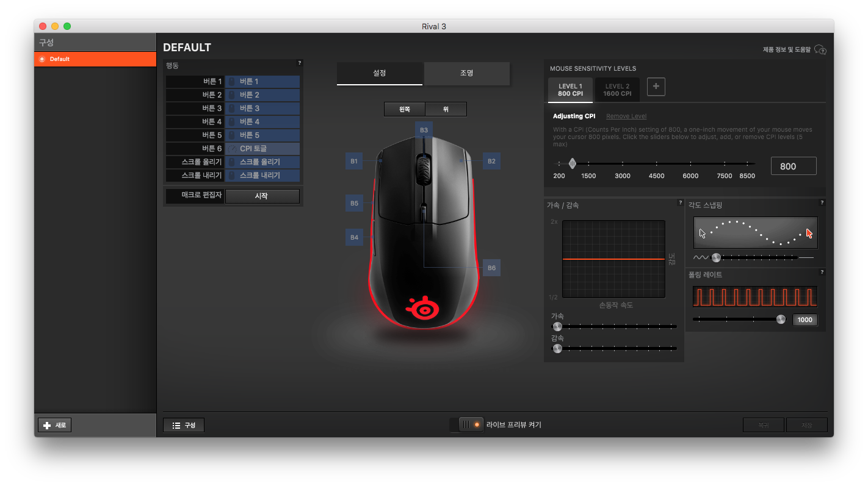Click 버튼 1 label in action list
Screen dimensions: 868x486
pyautogui.click(x=195, y=81)
